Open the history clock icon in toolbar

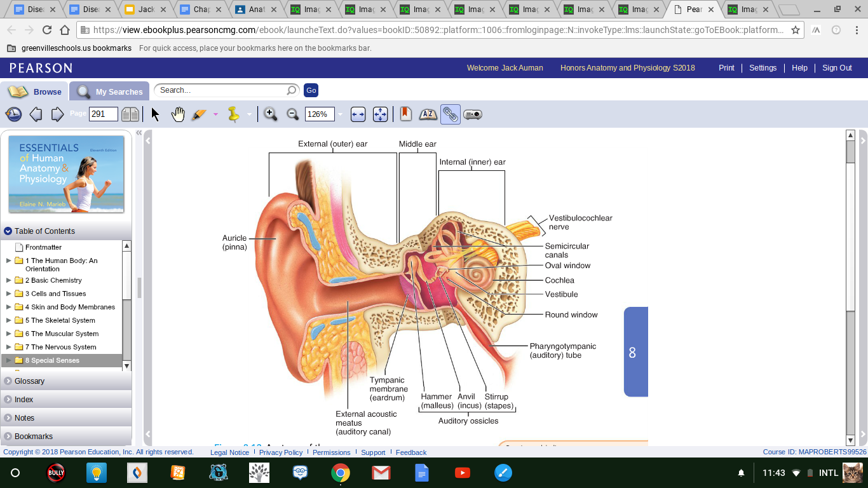[x=13, y=114]
